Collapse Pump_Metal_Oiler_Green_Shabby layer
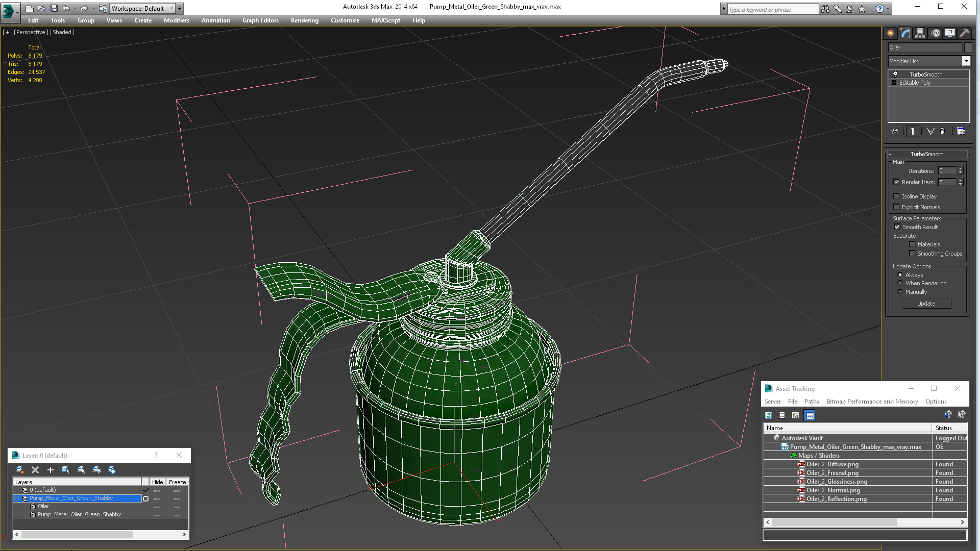The height and width of the screenshot is (551, 980). pos(16,498)
